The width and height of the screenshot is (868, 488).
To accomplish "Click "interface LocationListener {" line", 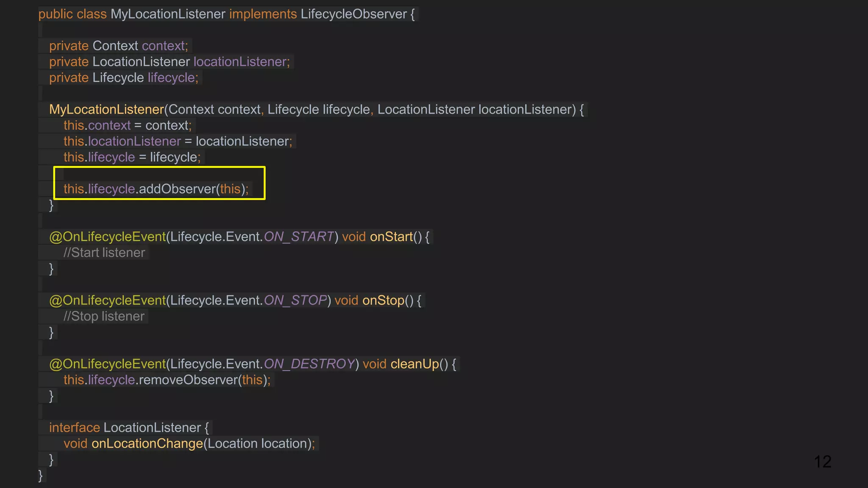I will 129,428.
